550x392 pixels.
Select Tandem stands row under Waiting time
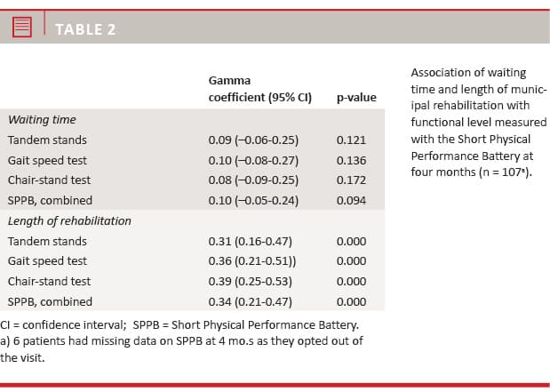(x=47, y=140)
